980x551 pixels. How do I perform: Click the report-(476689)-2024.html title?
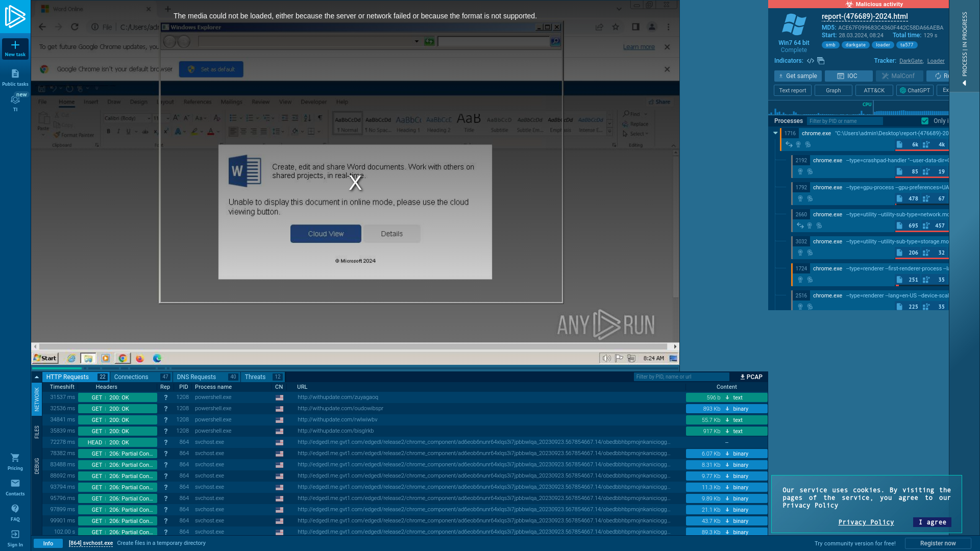865,16
